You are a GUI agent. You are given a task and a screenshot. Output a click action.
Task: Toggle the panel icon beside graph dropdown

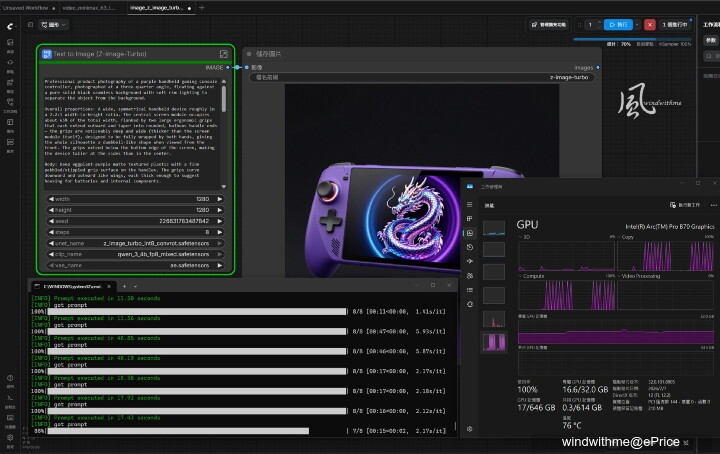[x=30, y=25]
